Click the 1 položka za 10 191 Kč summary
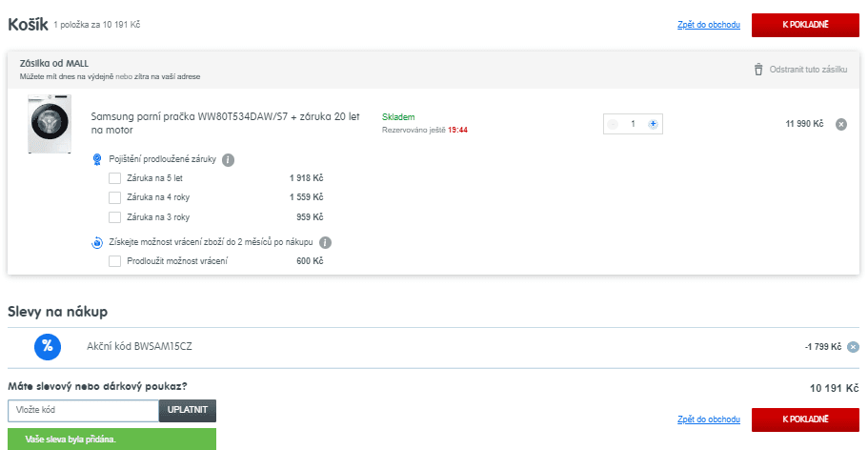The image size is (868, 450). click(x=97, y=25)
